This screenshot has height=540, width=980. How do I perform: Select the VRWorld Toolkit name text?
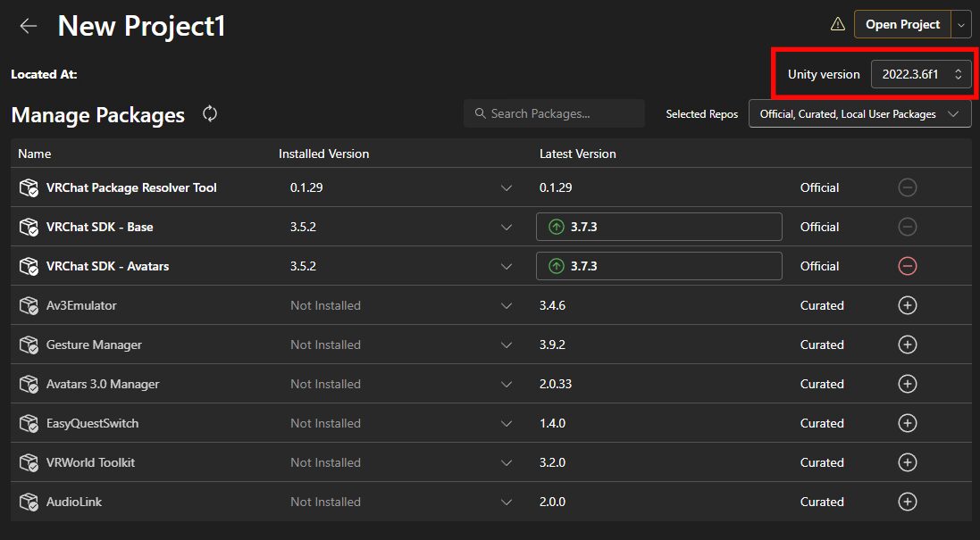90,462
